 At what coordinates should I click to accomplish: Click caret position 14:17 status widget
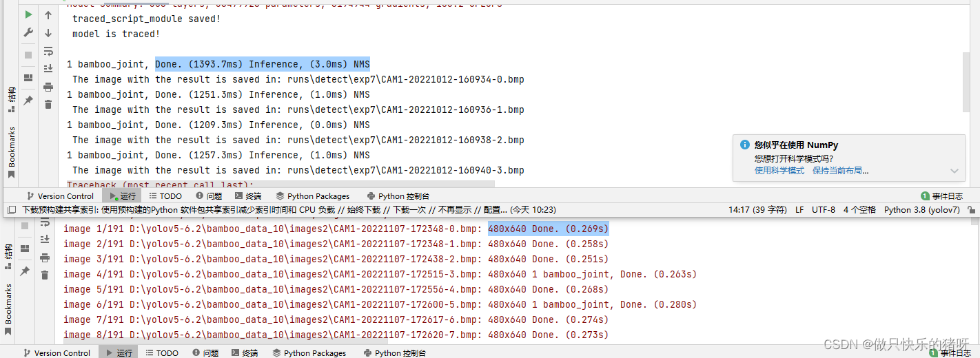[x=757, y=210]
